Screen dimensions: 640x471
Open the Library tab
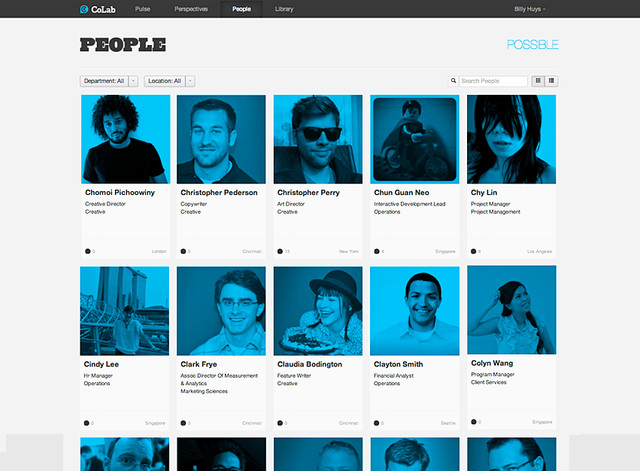click(284, 9)
